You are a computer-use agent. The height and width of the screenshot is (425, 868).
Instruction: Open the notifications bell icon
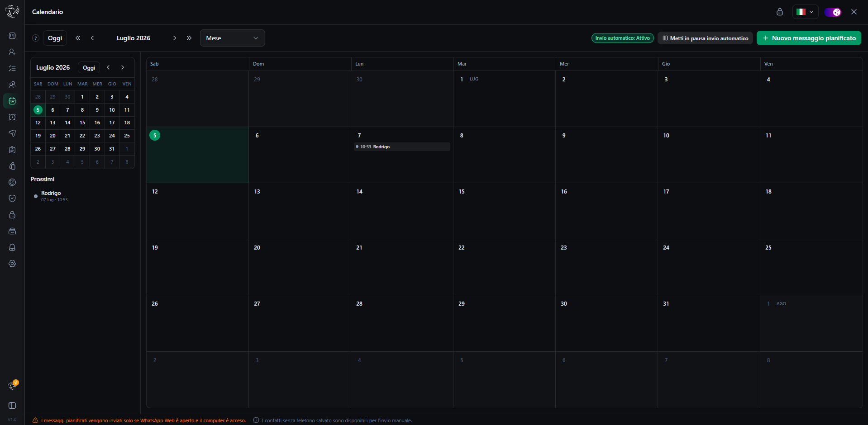(x=12, y=247)
